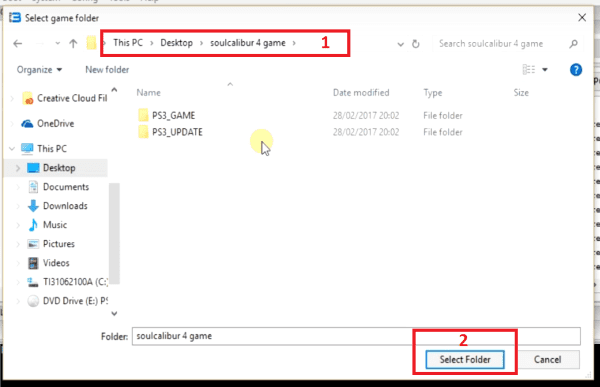
Task: Click the PS3_UPDATE folder name
Action: [177, 132]
